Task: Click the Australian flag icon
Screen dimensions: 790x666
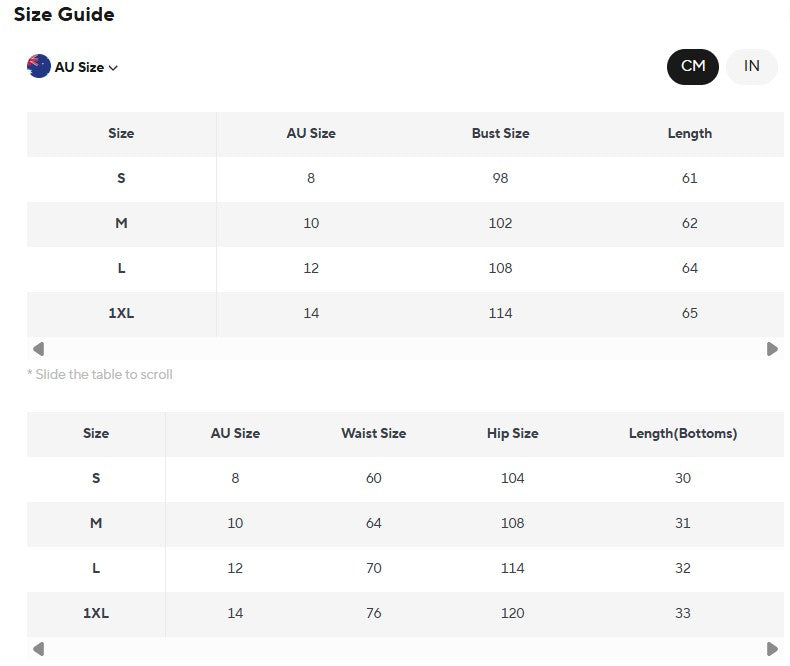Action: point(39,66)
